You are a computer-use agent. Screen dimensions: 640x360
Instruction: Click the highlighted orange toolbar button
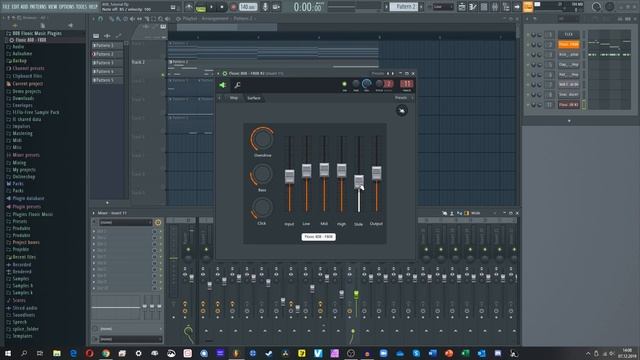coord(528,7)
